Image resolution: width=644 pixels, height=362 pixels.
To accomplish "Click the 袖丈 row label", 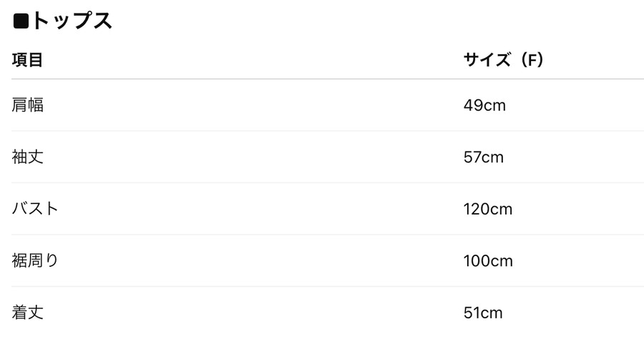I will [28, 157].
